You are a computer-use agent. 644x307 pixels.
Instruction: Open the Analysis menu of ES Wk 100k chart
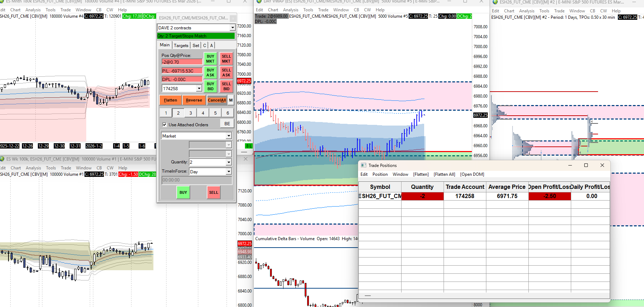[33, 168]
